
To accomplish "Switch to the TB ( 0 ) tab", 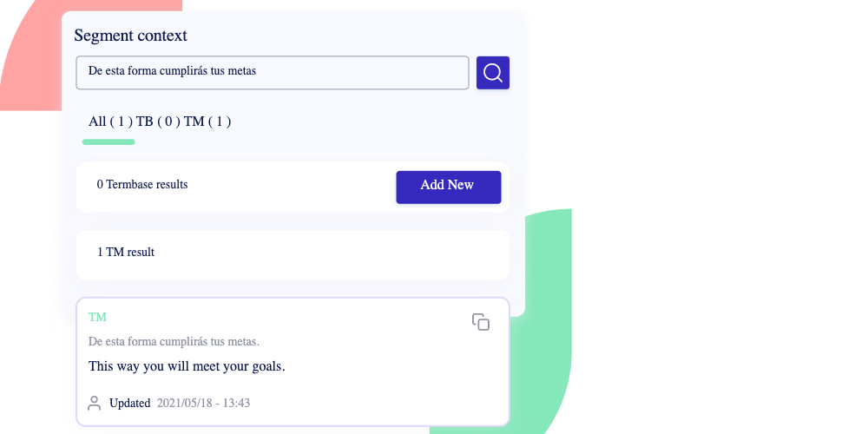I will (158, 122).
